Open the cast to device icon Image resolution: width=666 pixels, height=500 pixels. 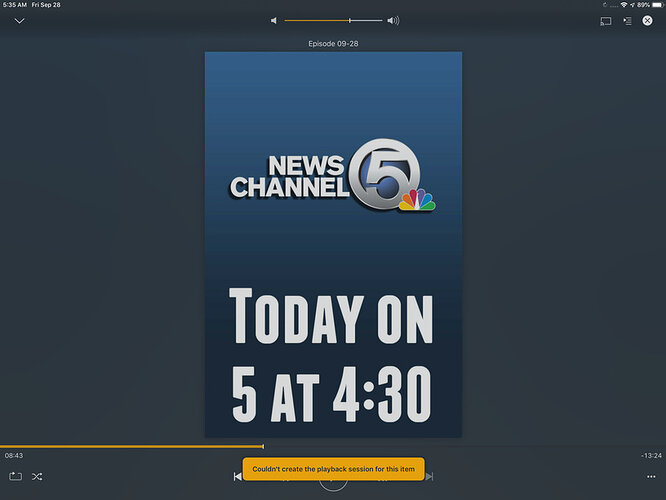[606, 21]
